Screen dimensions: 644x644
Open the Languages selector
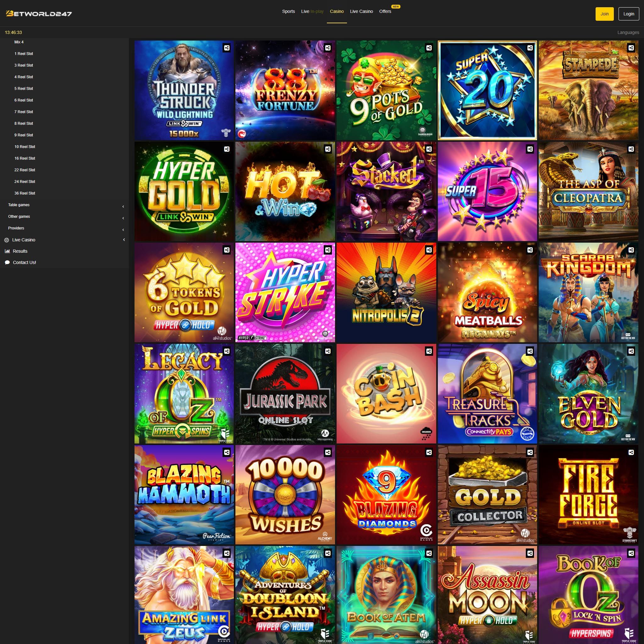pyautogui.click(x=628, y=32)
